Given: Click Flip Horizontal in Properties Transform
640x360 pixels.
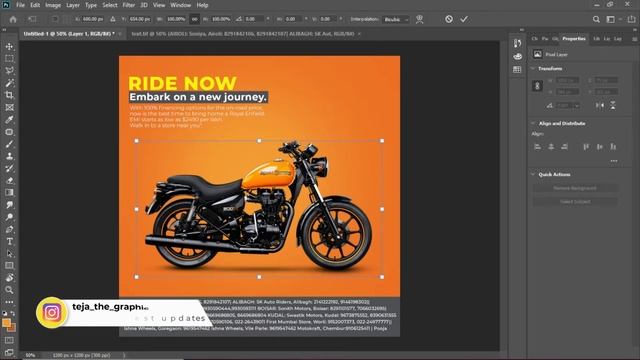Looking at the screenshot, I should (x=600, y=105).
